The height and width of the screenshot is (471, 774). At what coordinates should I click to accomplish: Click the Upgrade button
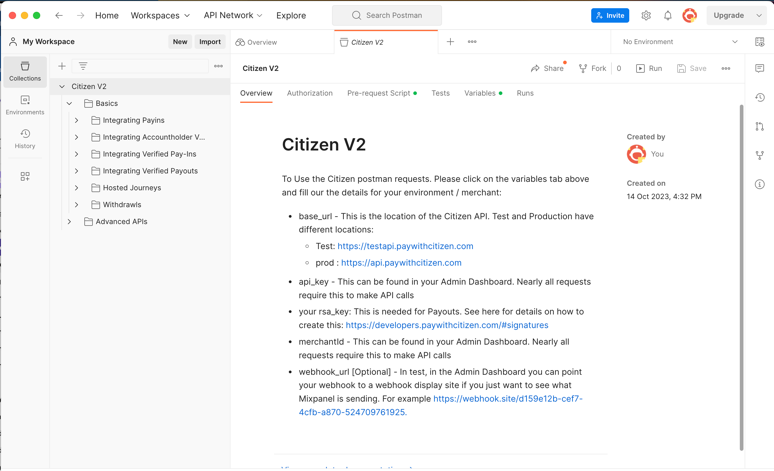(x=729, y=15)
